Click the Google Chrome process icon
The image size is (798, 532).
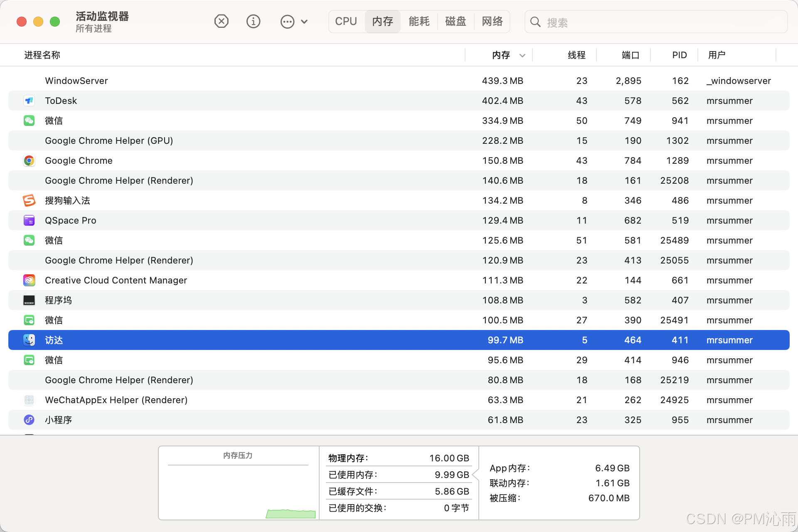(29, 160)
